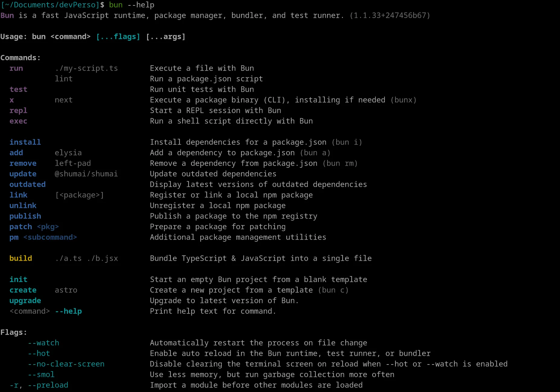The image size is (560, 392).
Task: Click the 'run' command name
Action: point(16,69)
